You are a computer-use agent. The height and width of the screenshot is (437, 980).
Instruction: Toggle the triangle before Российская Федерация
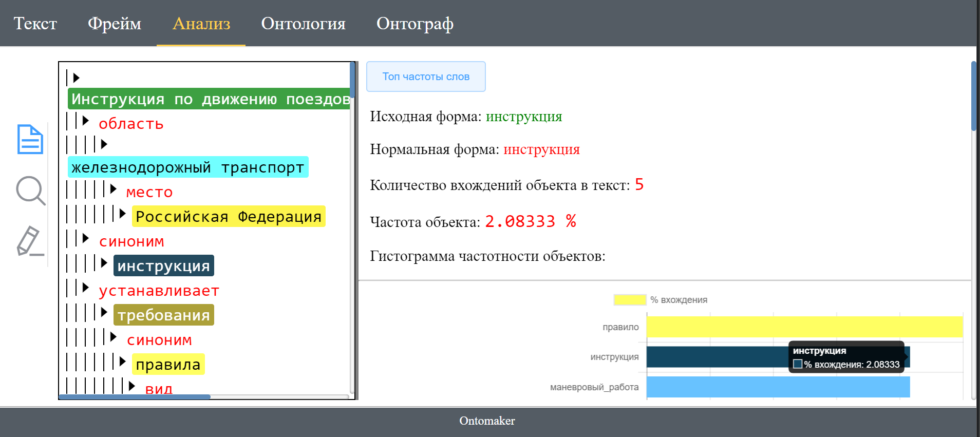tap(122, 214)
